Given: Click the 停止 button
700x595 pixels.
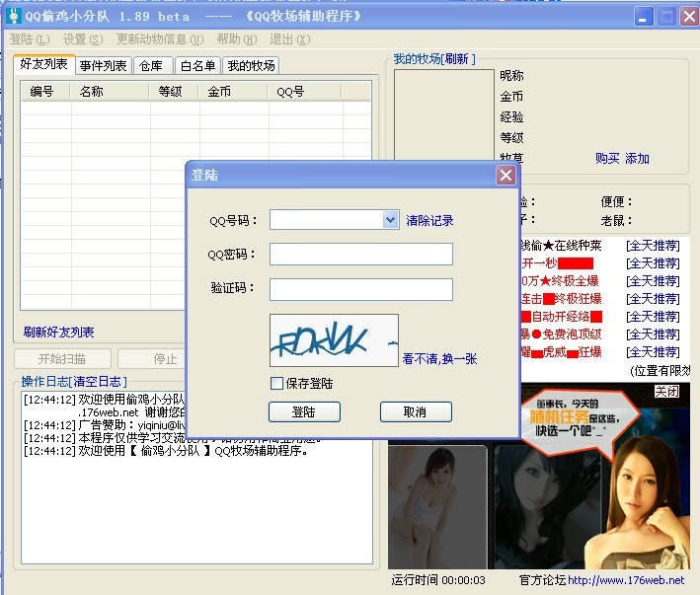Looking at the screenshot, I should (x=152, y=358).
